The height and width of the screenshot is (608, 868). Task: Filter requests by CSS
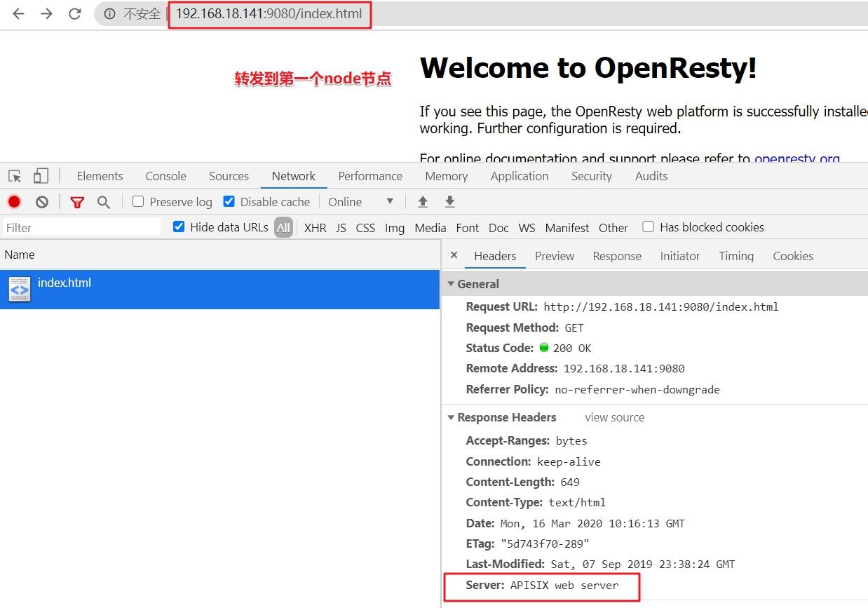[x=365, y=227]
